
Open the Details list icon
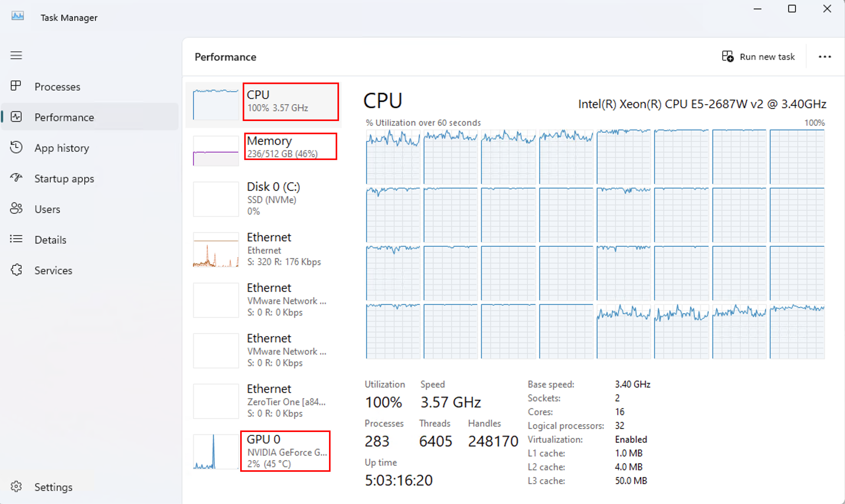(16, 239)
